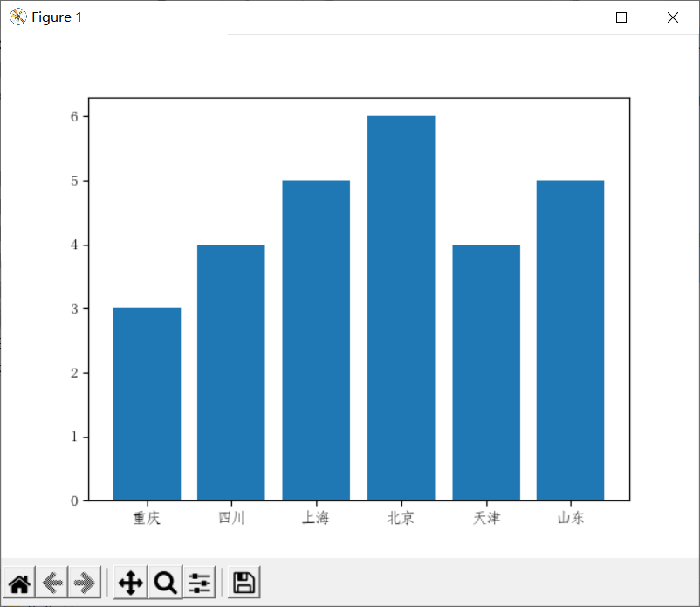Activate the Pan axes tool
Viewport: 700px width, 607px height.
[x=130, y=583]
